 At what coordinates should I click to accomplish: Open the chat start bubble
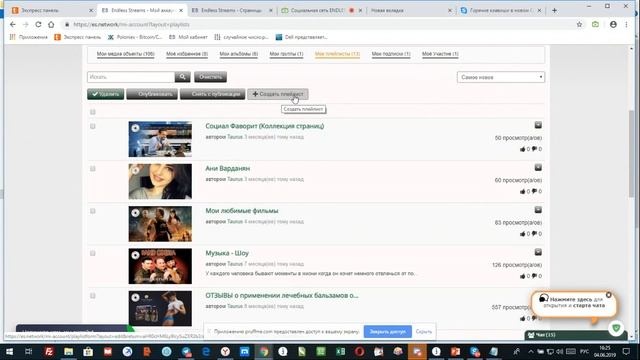pyautogui.click(x=573, y=304)
